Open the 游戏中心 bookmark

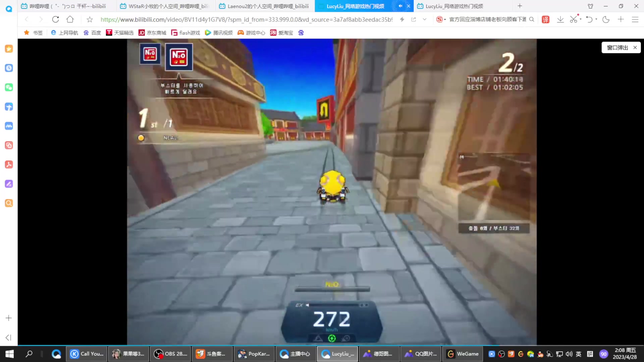[x=251, y=33]
